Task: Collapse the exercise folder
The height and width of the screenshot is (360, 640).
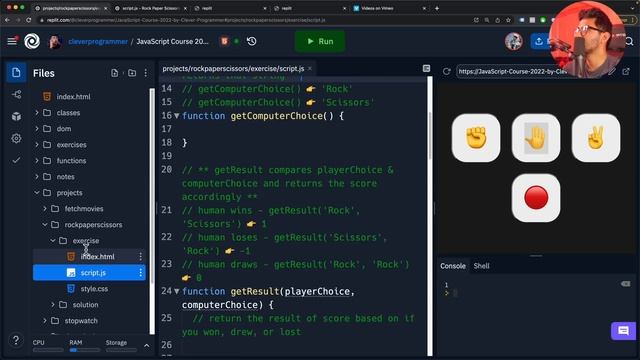Action: [53, 240]
